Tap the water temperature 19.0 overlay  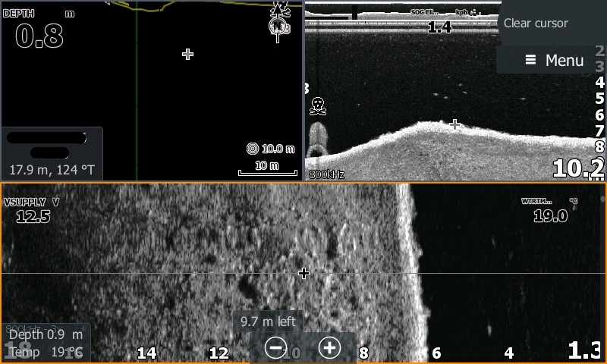(550, 211)
